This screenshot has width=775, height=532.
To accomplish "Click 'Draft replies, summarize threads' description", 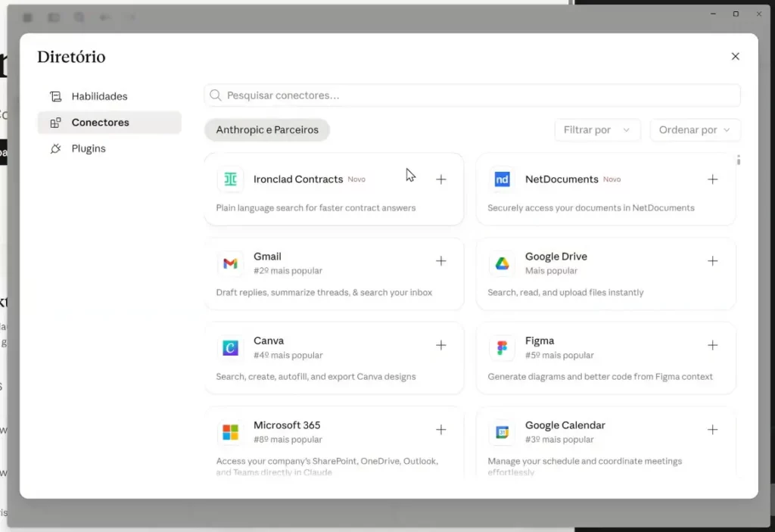I will 324,292.
